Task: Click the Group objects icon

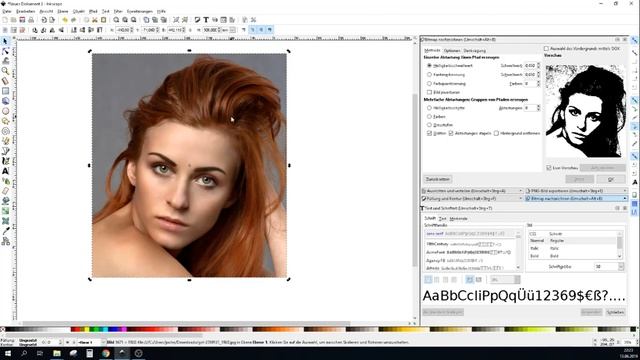Action: pyautogui.click(x=176, y=20)
